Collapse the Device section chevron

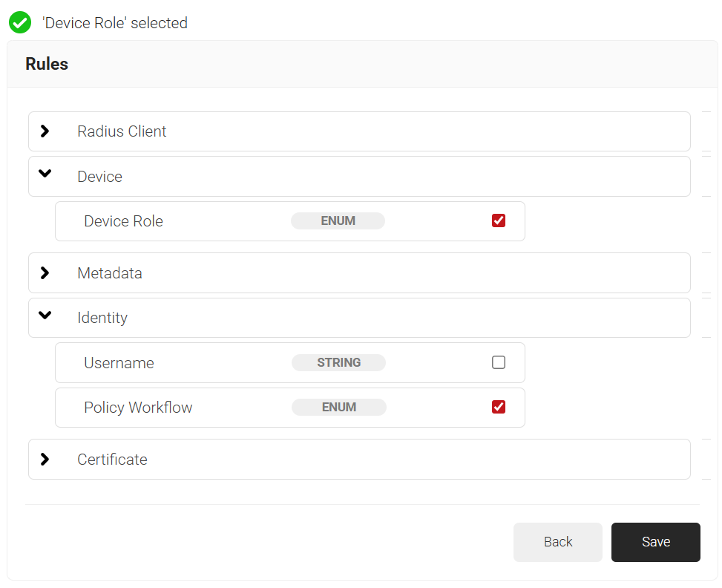[x=45, y=174]
